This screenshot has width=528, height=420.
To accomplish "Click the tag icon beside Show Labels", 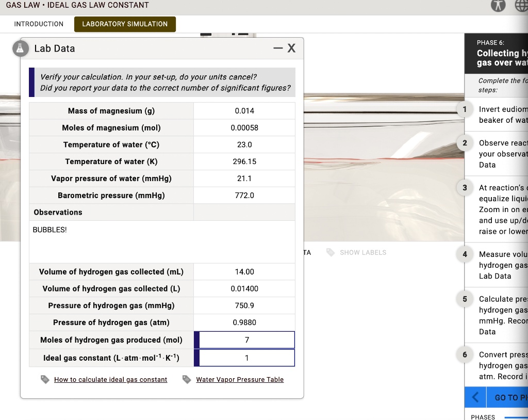I will click(330, 253).
